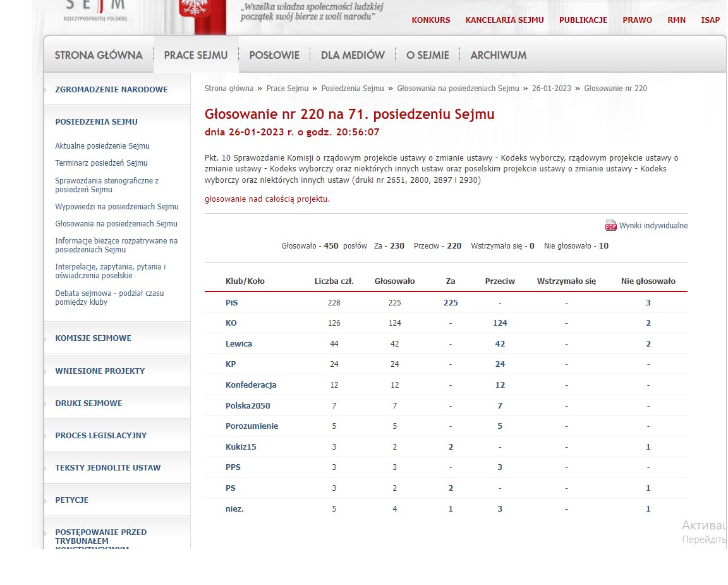Screen dimensions: 728x585
Task: Click the Kancelaria Sejmu top link
Action: point(504,20)
